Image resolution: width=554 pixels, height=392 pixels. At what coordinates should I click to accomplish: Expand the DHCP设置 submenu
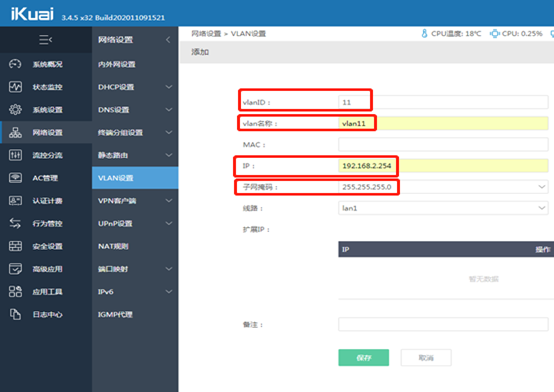135,87
